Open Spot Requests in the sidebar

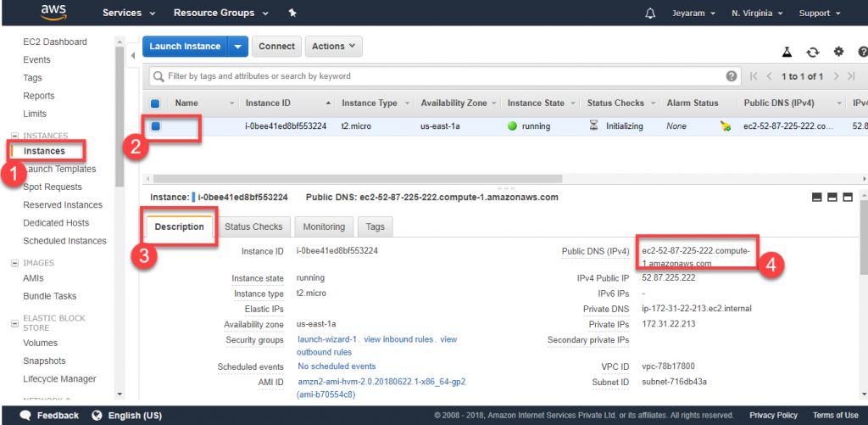coord(53,187)
